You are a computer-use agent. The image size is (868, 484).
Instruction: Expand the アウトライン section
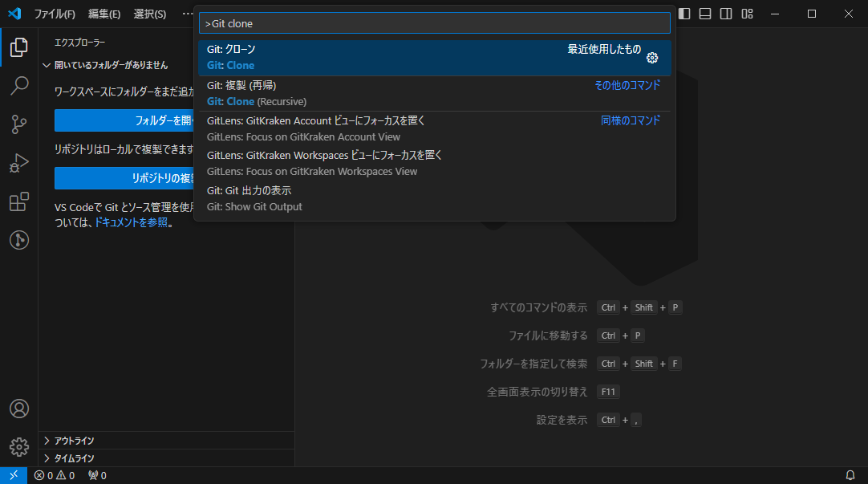click(x=166, y=441)
